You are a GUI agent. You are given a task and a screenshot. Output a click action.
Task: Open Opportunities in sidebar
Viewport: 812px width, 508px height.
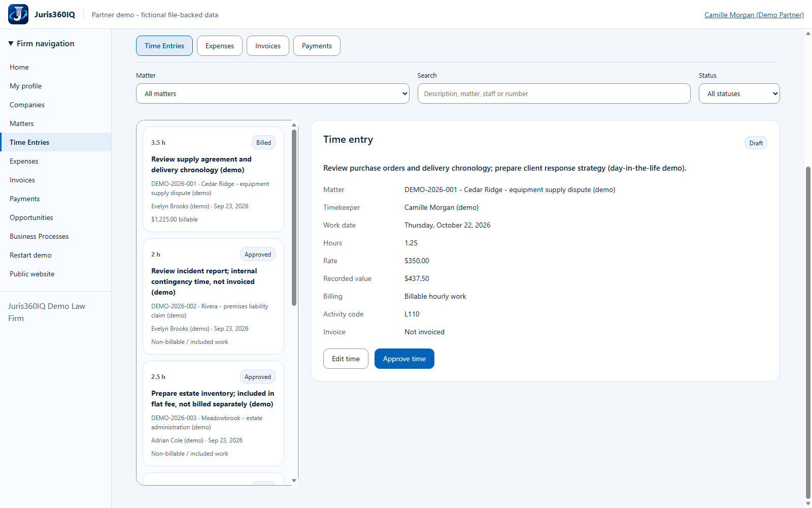[56, 217]
